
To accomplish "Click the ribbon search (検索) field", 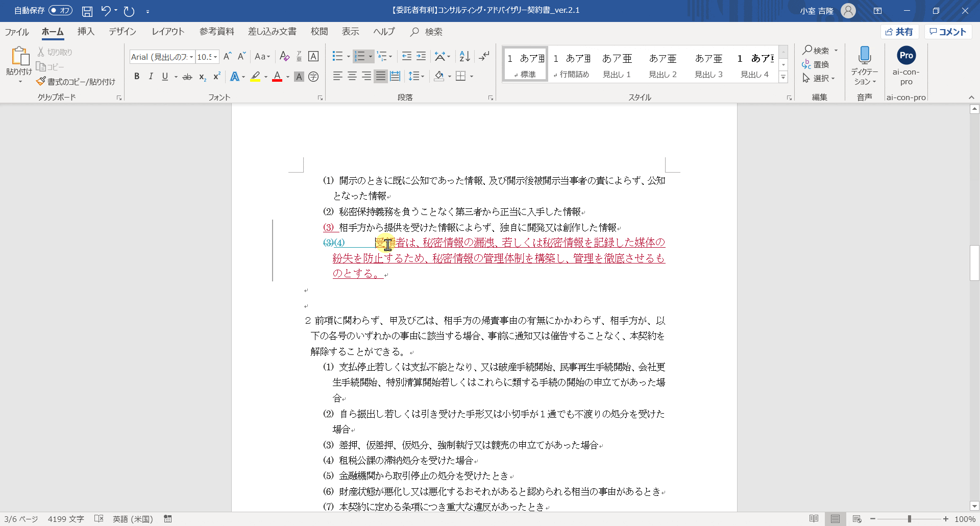I will [x=426, y=32].
